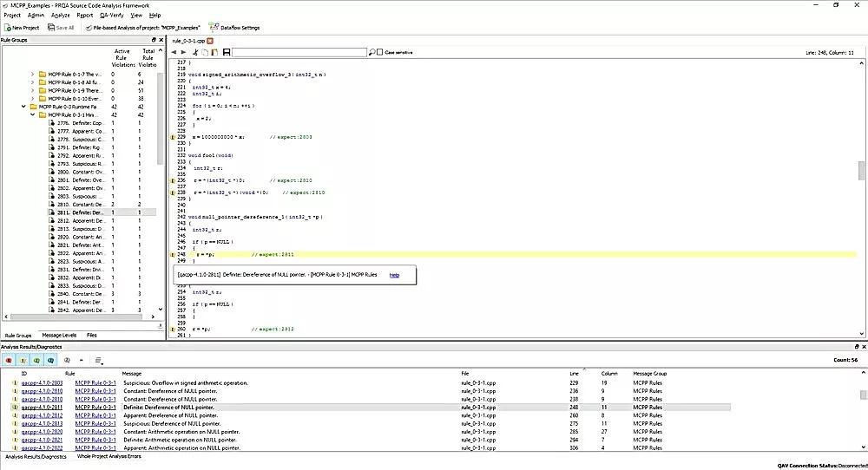The image size is (868, 470).
Task: Close the rule_0-3-1.cpp tab with red X
Action: (x=210, y=41)
